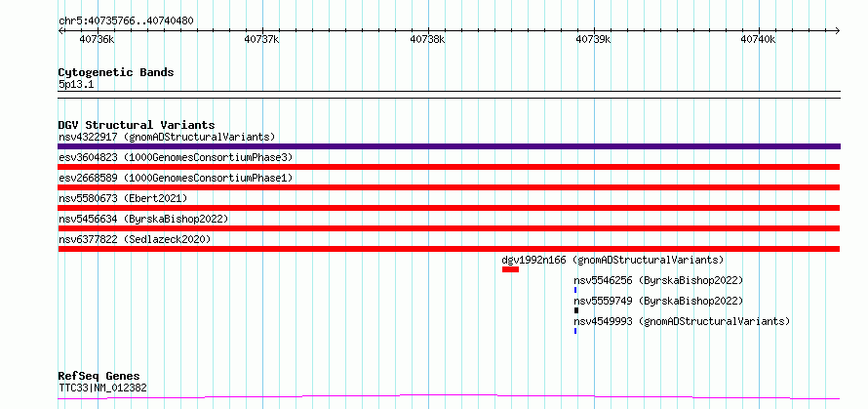The width and height of the screenshot is (868, 409).
Task: Click the nsv6377822 Sedlazeck2020 label
Action: click(x=135, y=239)
